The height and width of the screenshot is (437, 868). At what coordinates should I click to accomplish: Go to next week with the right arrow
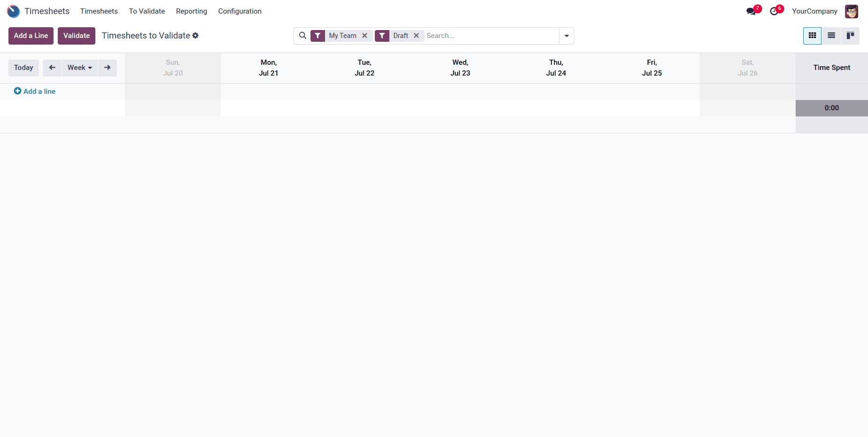click(x=107, y=68)
